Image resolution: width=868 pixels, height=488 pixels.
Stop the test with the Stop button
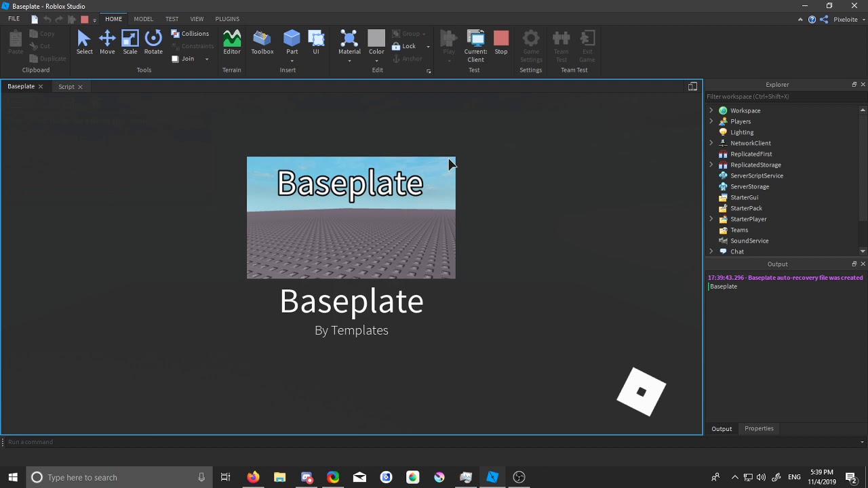click(x=501, y=43)
